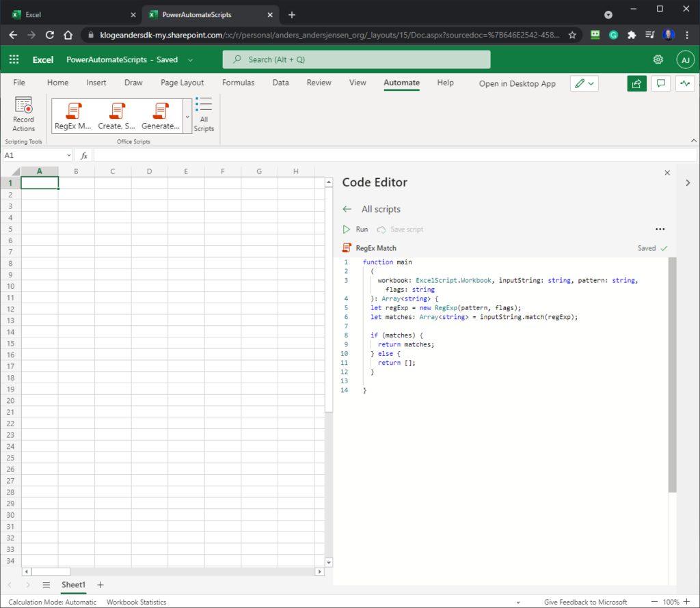Click the Record Actions icon

pyautogui.click(x=23, y=105)
